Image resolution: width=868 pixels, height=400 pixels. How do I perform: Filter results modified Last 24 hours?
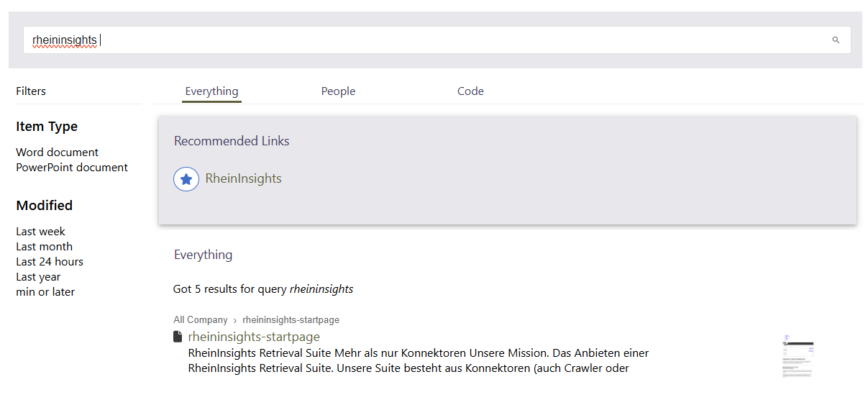50,262
